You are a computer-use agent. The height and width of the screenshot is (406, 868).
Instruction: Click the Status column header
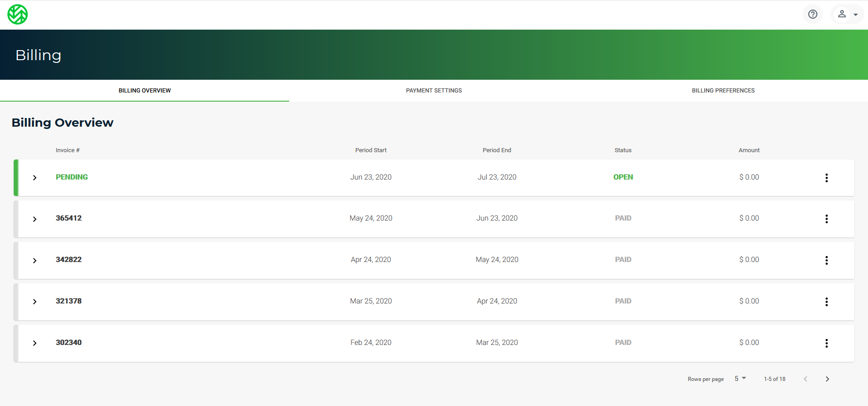coord(623,150)
